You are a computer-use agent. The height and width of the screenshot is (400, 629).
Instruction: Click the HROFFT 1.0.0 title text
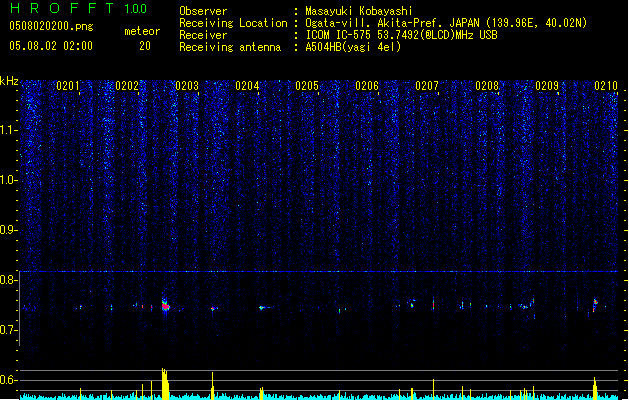[x=78, y=8]
